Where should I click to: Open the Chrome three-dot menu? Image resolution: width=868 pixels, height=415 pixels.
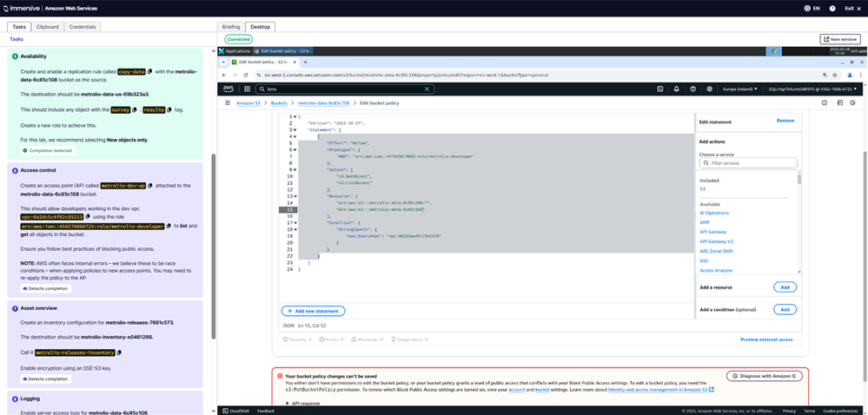click(859, 74)
